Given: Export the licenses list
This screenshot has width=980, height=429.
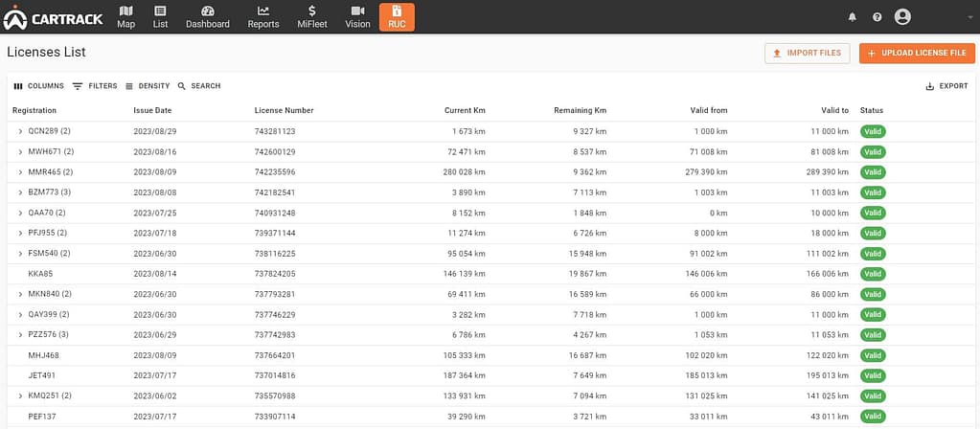Looking at the screenshot, I should click(946, 86).
